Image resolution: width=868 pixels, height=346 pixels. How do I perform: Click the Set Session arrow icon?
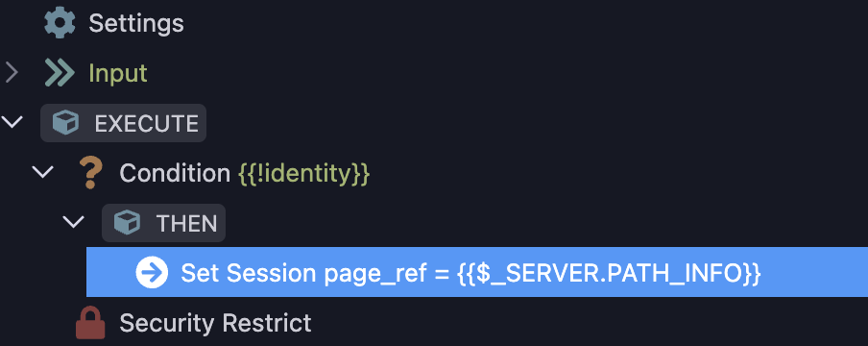click(x=152, y=272)
